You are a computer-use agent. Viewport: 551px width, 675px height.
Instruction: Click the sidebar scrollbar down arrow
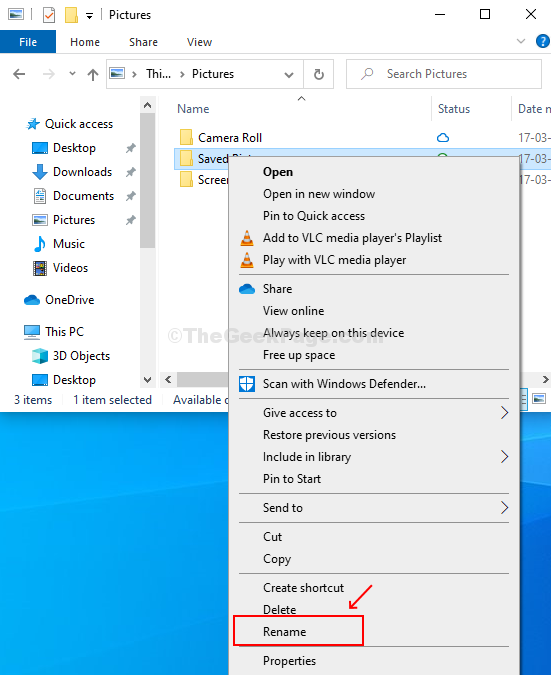point(148,380)
